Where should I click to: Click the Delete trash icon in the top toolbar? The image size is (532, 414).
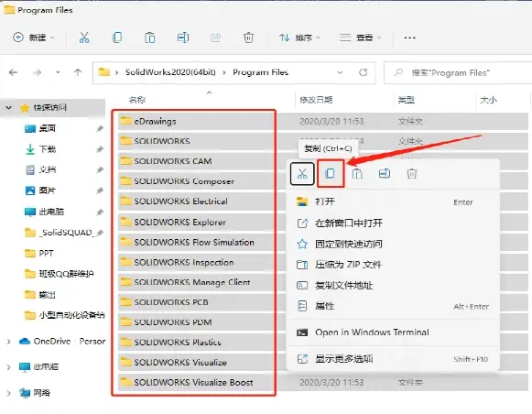pos(248,38)
